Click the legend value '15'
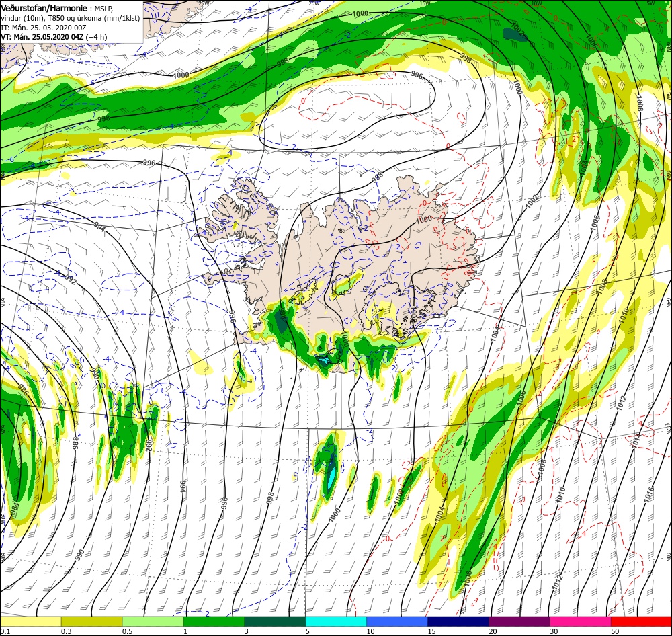Image resolution: width=672 pixels, height=636 pixels. click(x=431, y=631)
